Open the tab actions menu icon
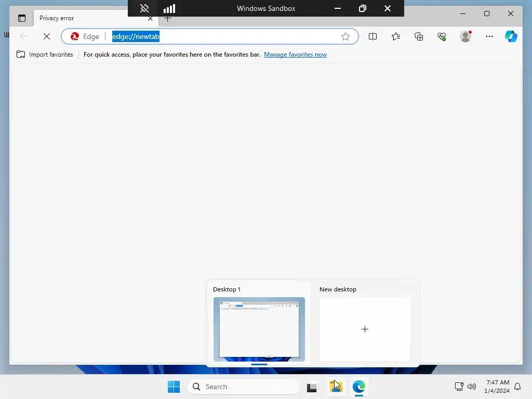The height and width of the screenshot is (399, 532). pos(22,18)
